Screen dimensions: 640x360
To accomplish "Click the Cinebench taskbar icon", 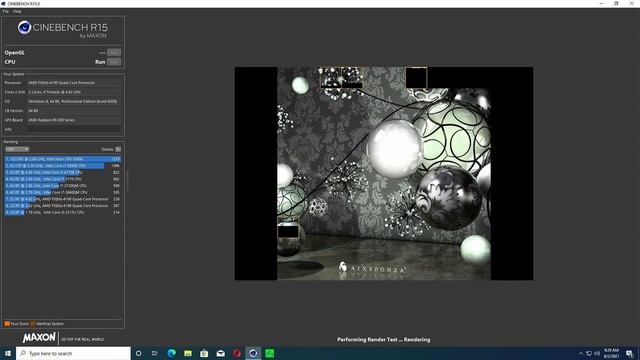I will click(253, 353).
